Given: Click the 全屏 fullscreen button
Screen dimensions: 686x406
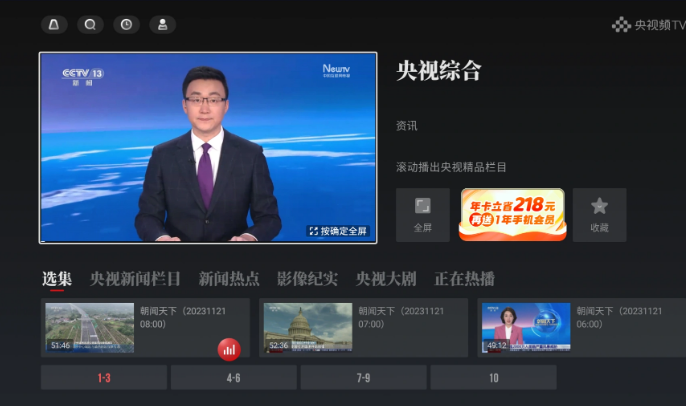Looking at the screenshot, I should tap(423, 215).
